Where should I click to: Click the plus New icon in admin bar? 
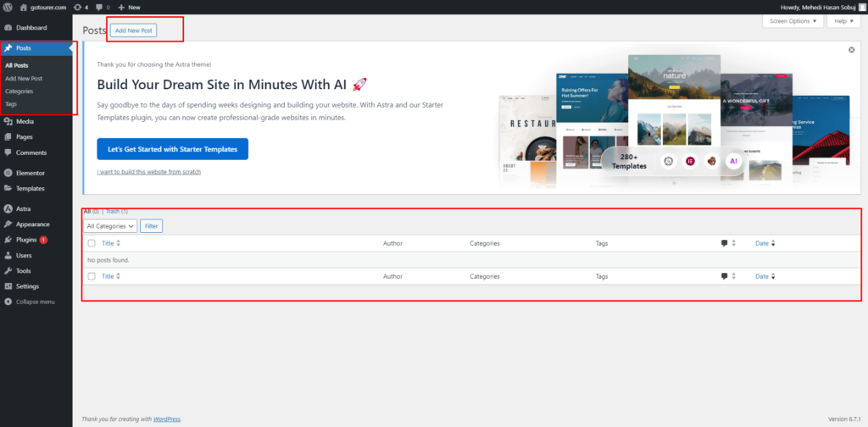121,7
